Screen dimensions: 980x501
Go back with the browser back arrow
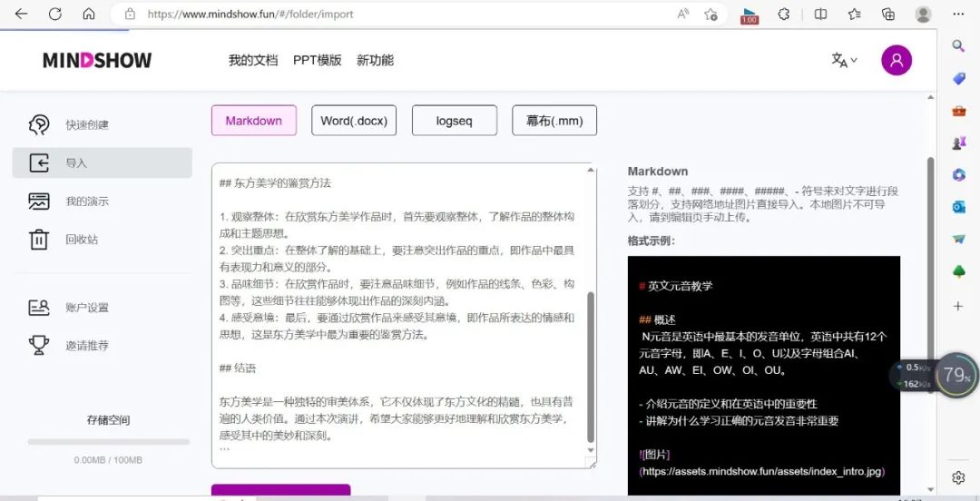(x=21, y=14)
